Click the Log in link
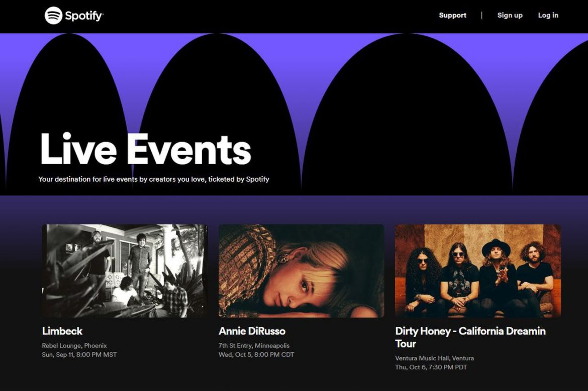Screen dimensions: 588x391 coord(548,16)
